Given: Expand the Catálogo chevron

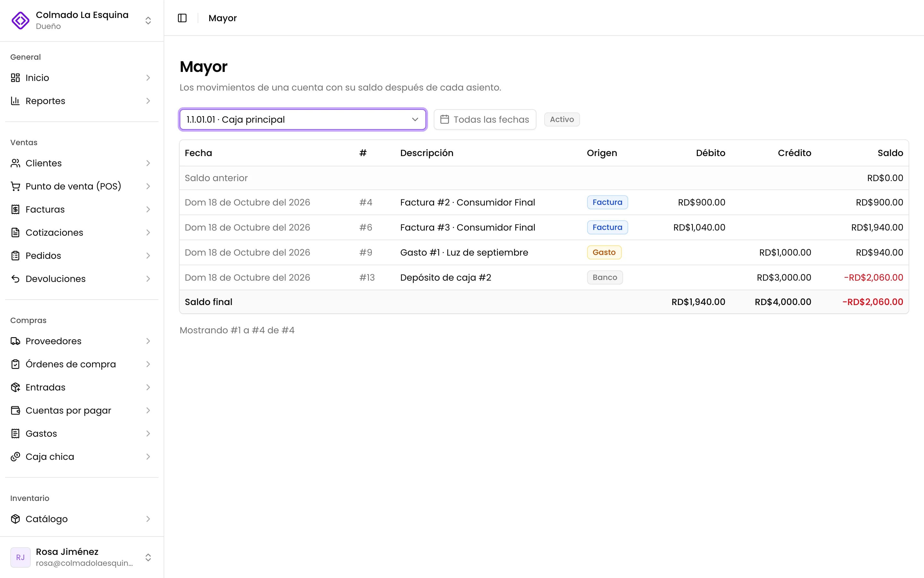Looking at the screenshot, I should coord(148,519).
